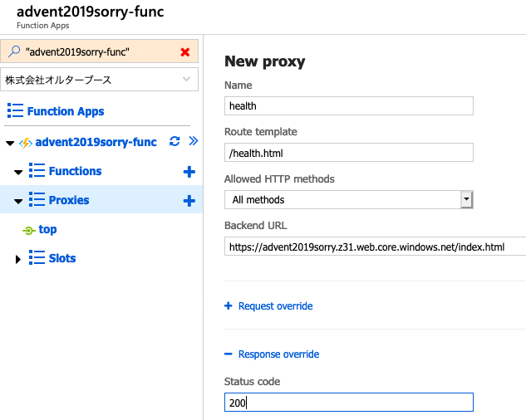Click the Slots list icon
526x420 pixels.
click(37, 258)
